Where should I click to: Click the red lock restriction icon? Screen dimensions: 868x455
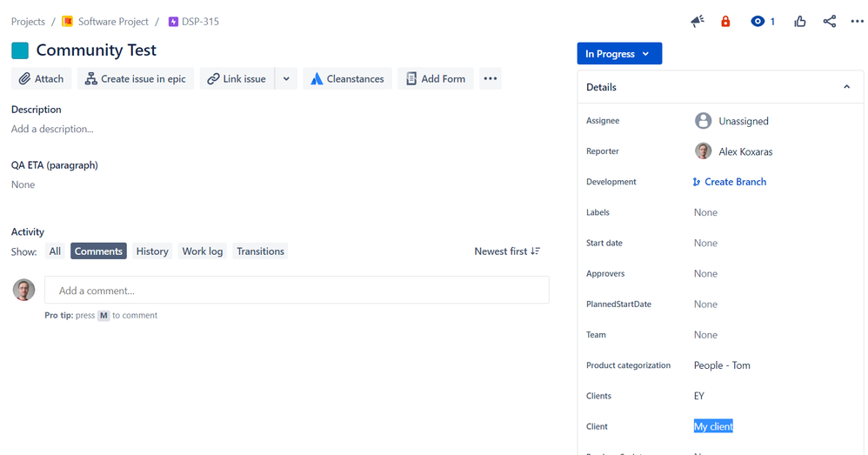pos(725,22)
